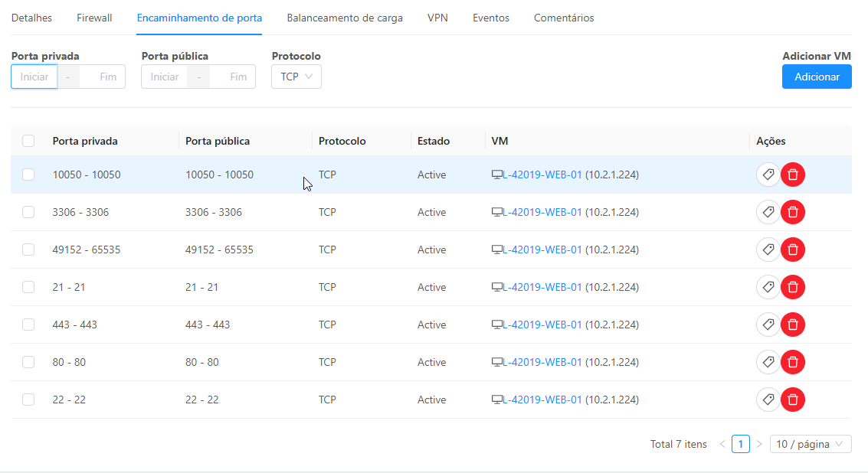Click the tag icon for 49152 - 65535 rule
This screenshot has height=473, width=868.
coord(768,250)
